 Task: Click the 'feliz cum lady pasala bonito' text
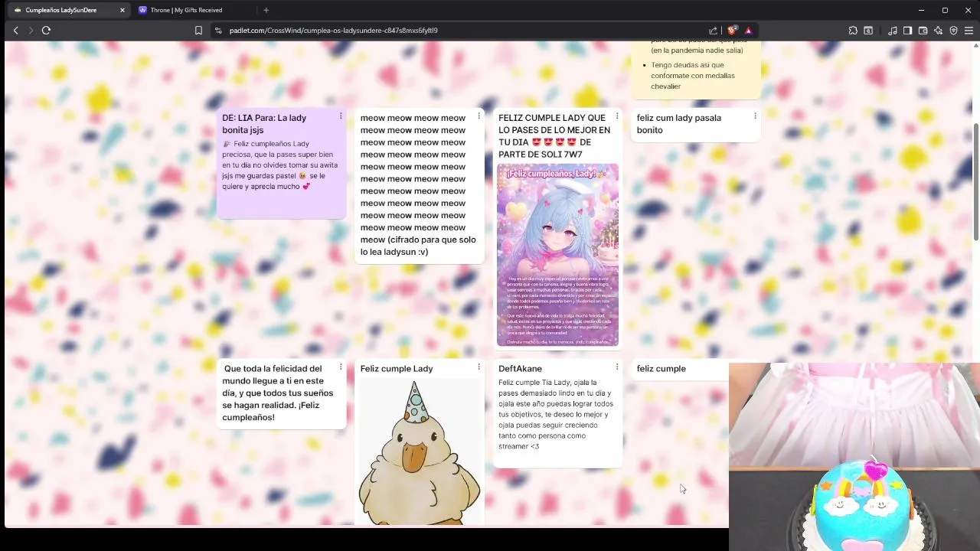pyautogui.click(x=679, y=124)
